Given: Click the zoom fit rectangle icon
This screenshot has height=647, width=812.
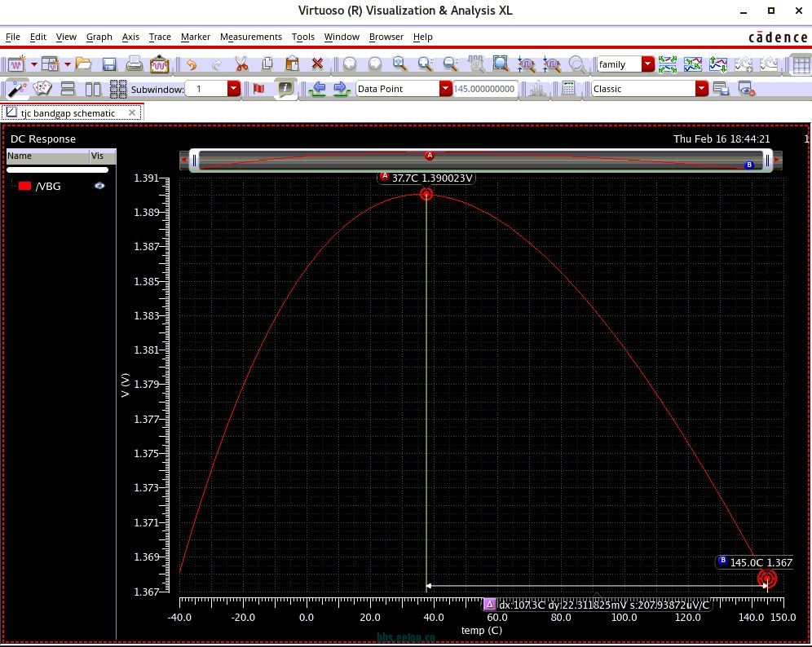Looking at the screenshot, I should (501, 64).
